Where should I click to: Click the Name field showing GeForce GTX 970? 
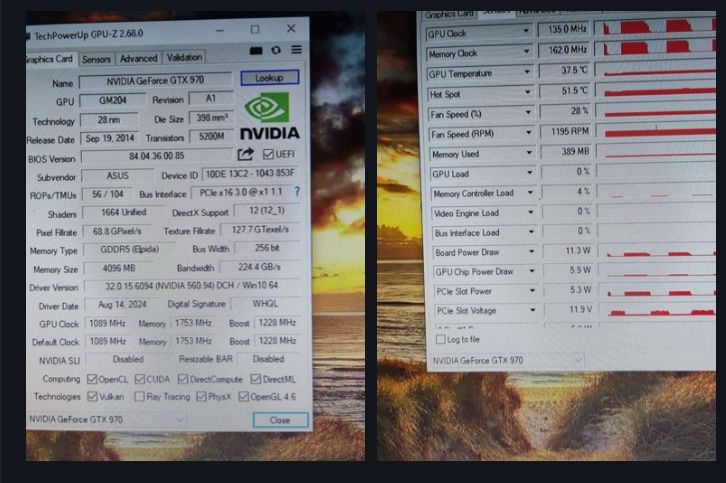[155, 81]
